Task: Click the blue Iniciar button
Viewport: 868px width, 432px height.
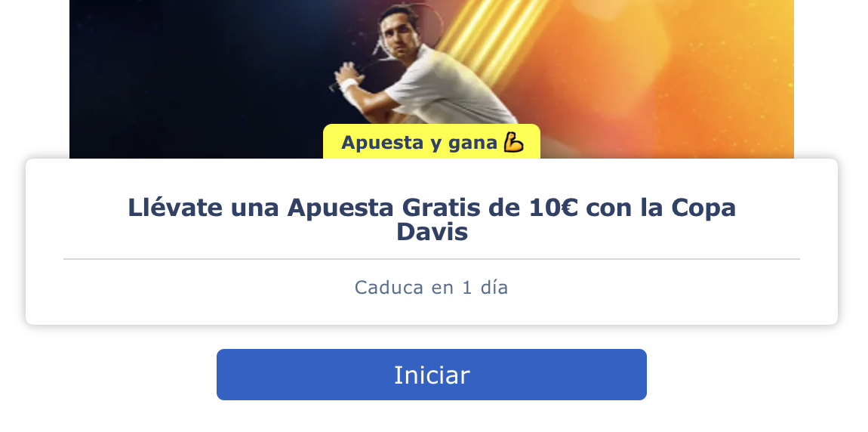Action: (431, 375)
